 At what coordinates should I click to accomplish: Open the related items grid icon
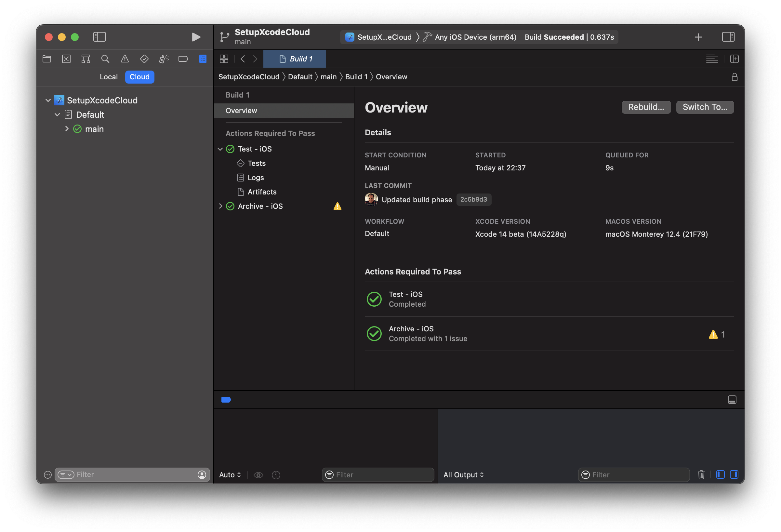click(x=224, y=59)
